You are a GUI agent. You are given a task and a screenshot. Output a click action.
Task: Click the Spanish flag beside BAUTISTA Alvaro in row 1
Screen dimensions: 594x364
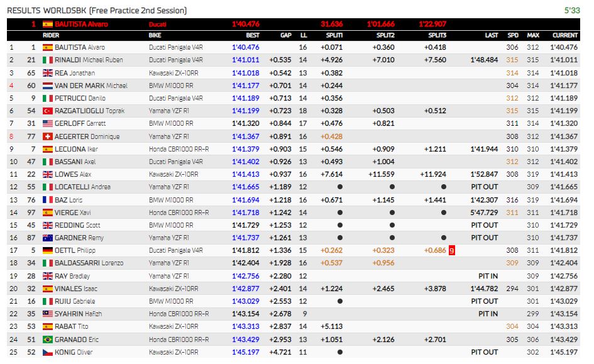48,47
